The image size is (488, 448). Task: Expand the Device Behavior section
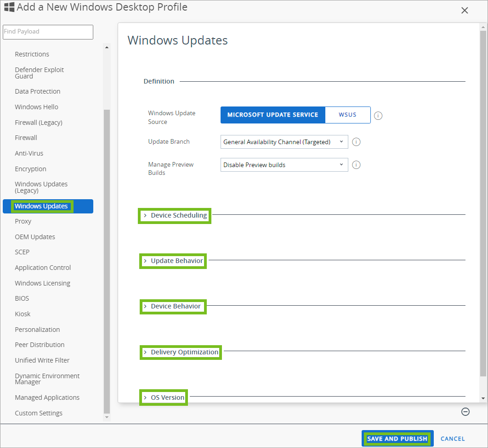(x=172, y=306)
